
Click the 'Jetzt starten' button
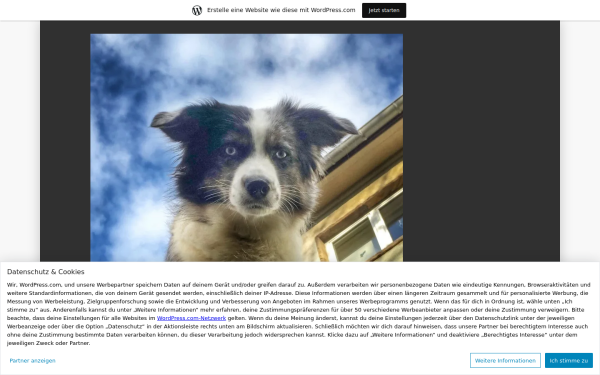[384, 10]
